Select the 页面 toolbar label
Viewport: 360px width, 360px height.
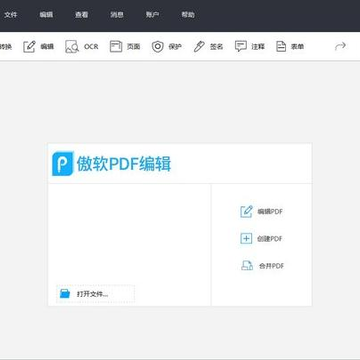(133, 47)
